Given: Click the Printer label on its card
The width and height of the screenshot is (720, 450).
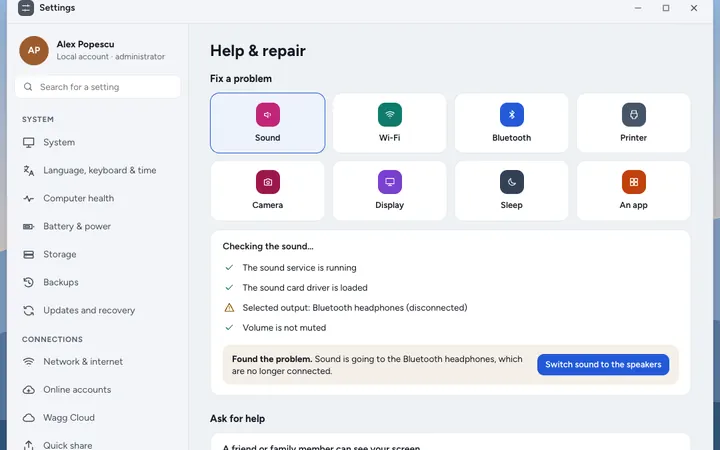Looking at the screenshot, I should [634, 138].
